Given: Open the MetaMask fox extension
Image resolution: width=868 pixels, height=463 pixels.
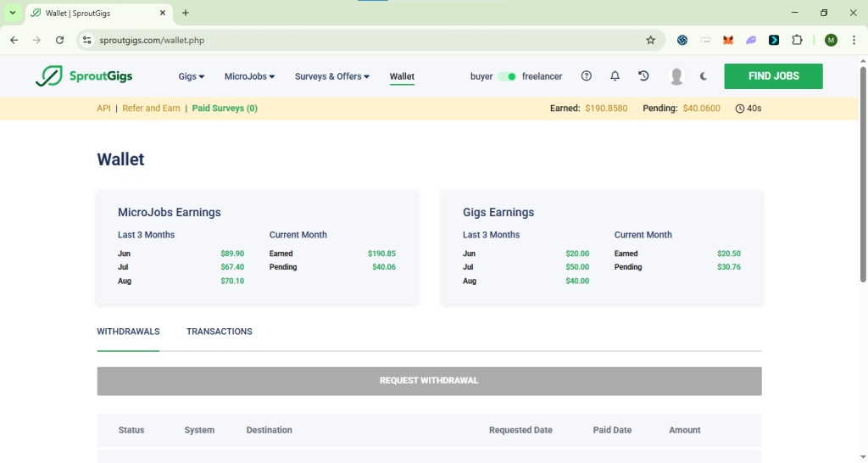Looking at the screenshot, I should tap(727, 40).
